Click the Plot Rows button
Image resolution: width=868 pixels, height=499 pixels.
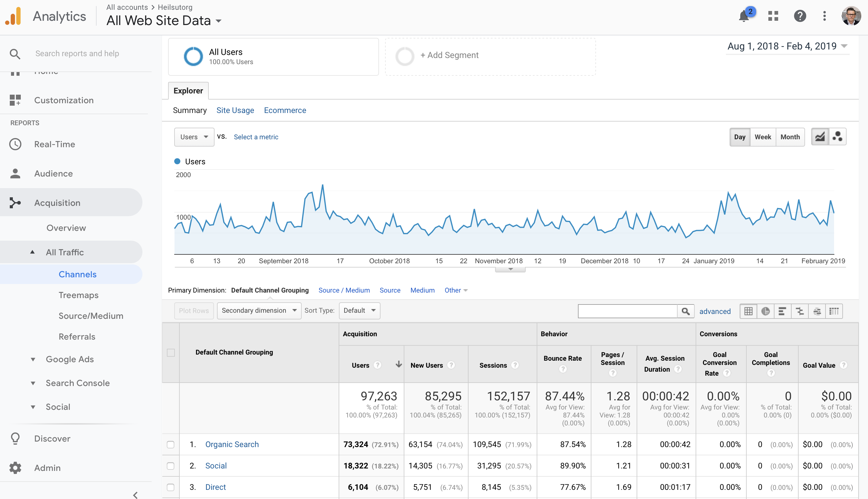pos(194,311)
